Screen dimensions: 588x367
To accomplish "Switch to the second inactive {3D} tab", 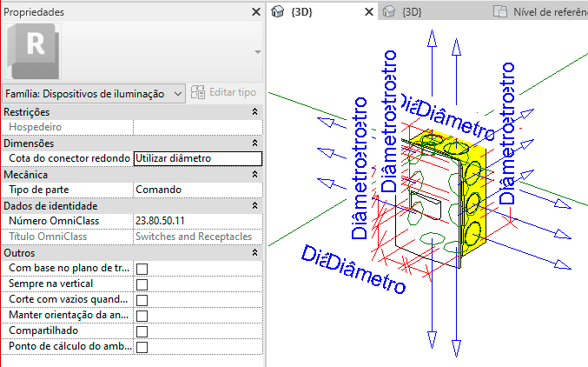I will (412, 12).
